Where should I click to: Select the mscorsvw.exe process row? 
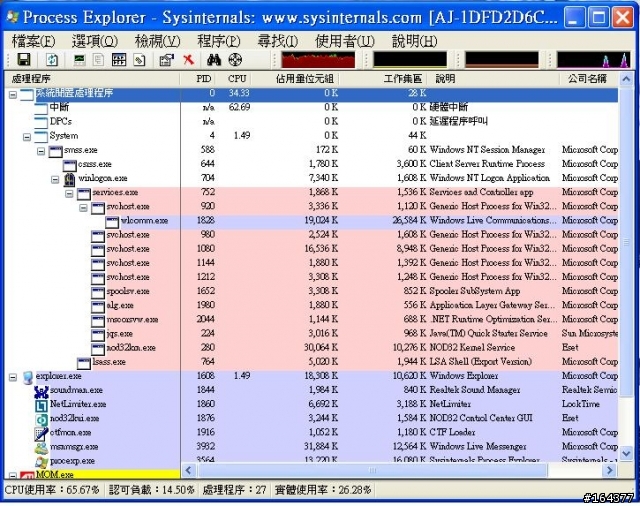tap(311, 320)
